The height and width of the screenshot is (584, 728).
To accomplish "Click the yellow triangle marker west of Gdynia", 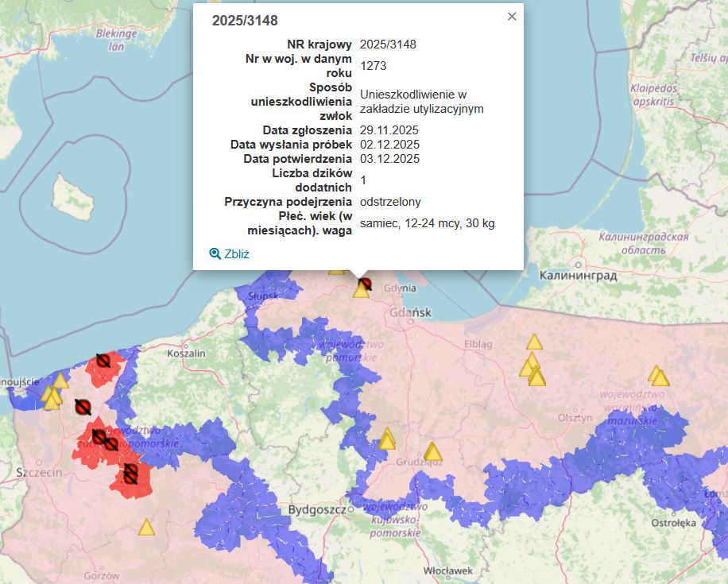I will pyautogui.click(x=361, y=291).
